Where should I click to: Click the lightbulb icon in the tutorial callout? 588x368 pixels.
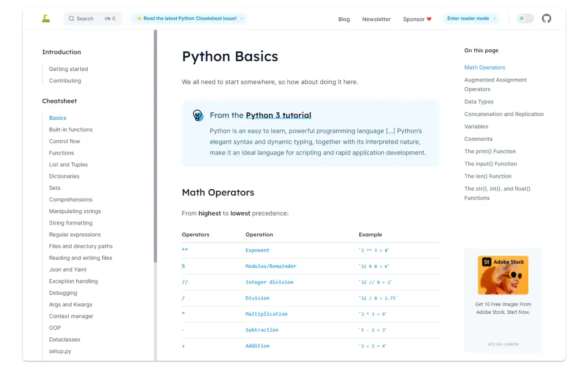click(x=198, y=116)
